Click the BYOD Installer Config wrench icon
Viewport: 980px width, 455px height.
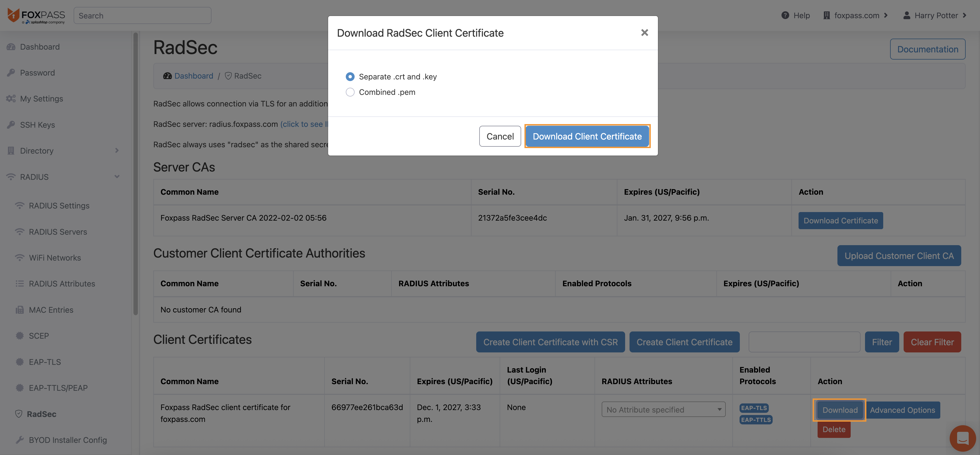click(x=19, y=440)
